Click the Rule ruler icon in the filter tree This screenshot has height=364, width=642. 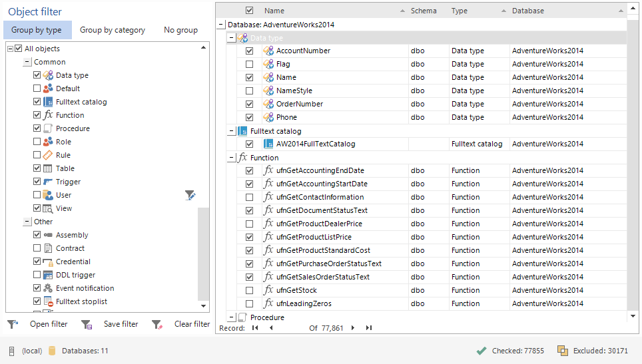pyautogui.click(x=48, y=155)
